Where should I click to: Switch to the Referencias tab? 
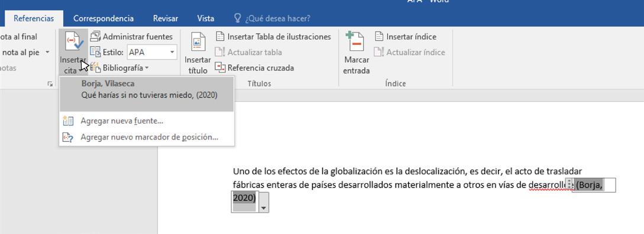pos(34,18)
